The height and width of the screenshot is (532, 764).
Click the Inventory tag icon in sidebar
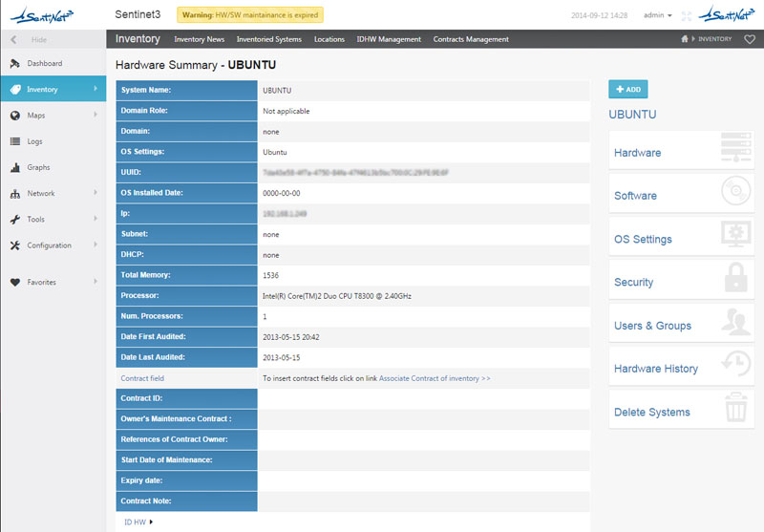(x=15, y=89)
